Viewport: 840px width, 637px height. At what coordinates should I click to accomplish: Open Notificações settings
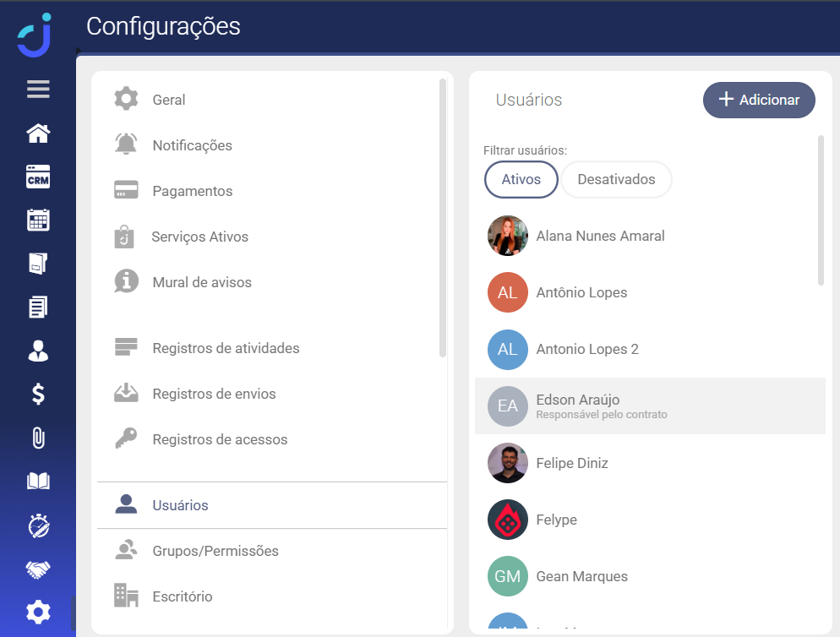click(x=192, y=145)
